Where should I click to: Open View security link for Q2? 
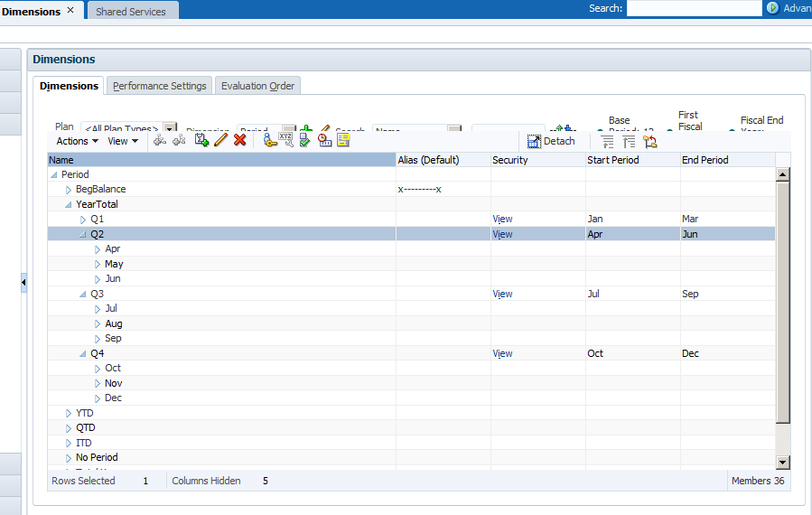(x=502, y=234)
